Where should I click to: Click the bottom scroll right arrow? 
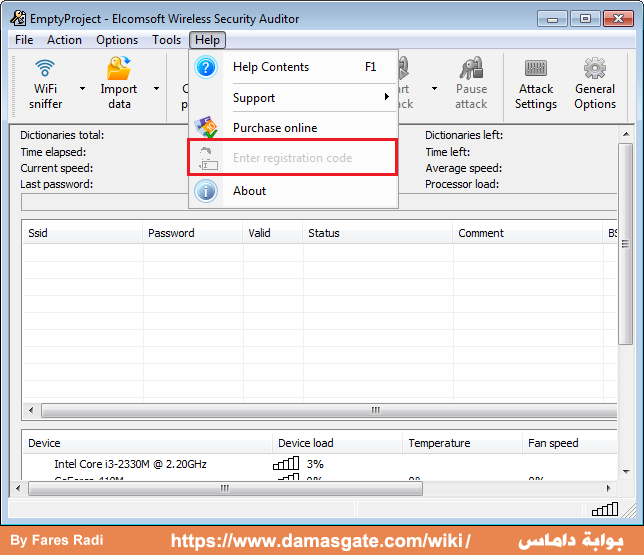[x=609, y=488]
